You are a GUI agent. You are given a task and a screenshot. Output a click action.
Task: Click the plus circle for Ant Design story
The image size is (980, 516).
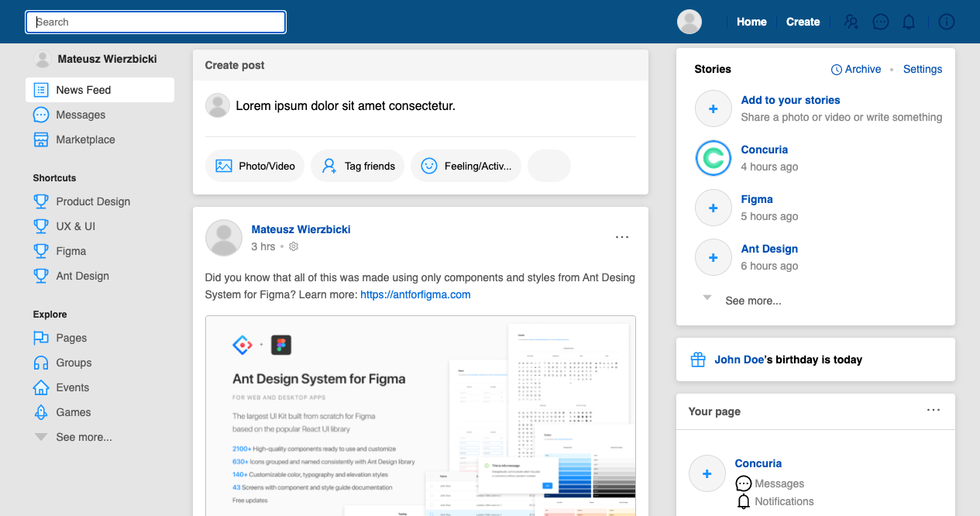tap(714, 257)
